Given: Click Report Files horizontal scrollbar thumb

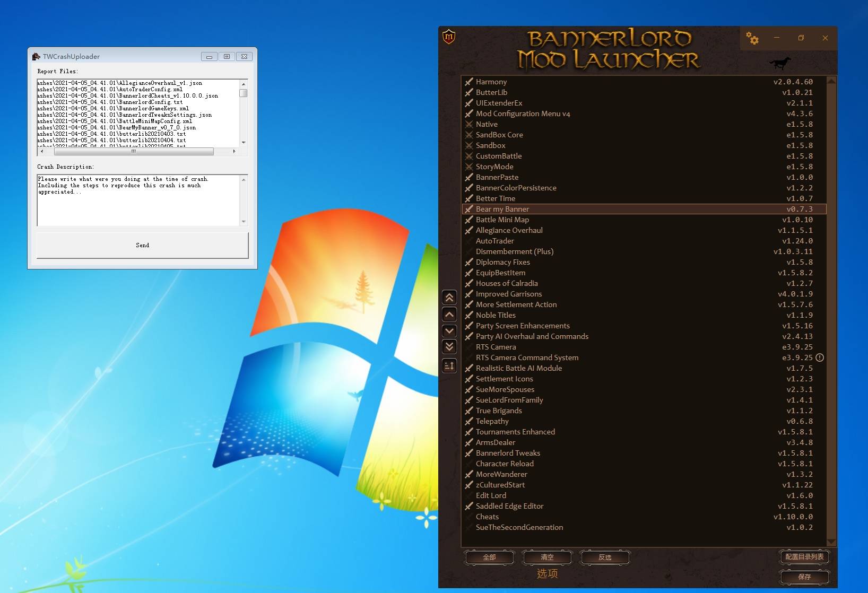Looking at the screenshot, I should point(134,151).
